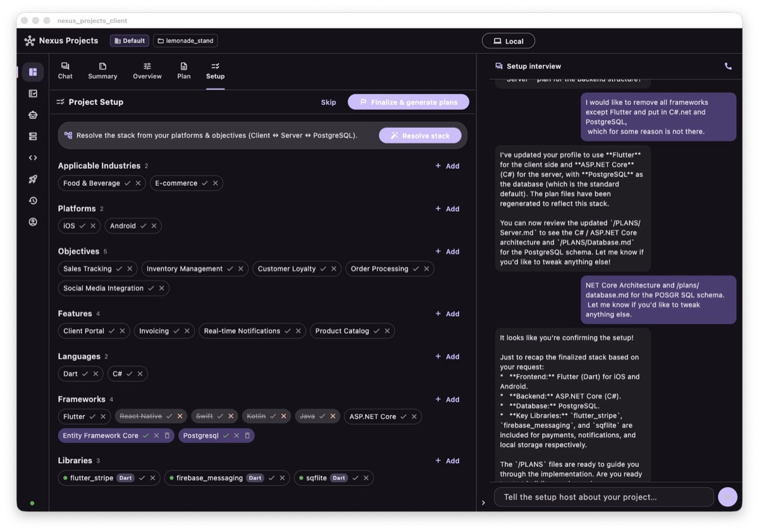
Task: Toggle Order Processing checkmark
Action: pos(416,269)
